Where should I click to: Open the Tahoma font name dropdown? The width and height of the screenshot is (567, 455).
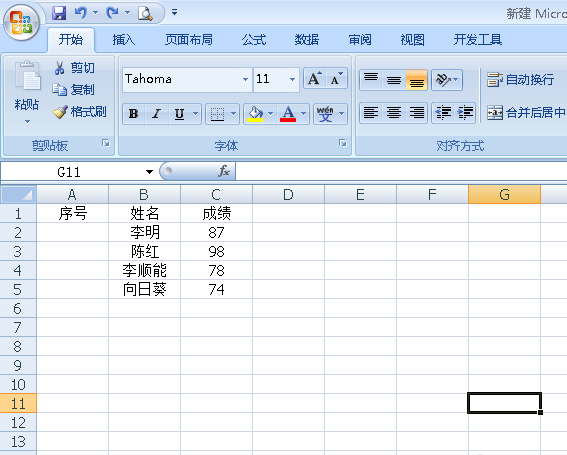tap(245, 79)
